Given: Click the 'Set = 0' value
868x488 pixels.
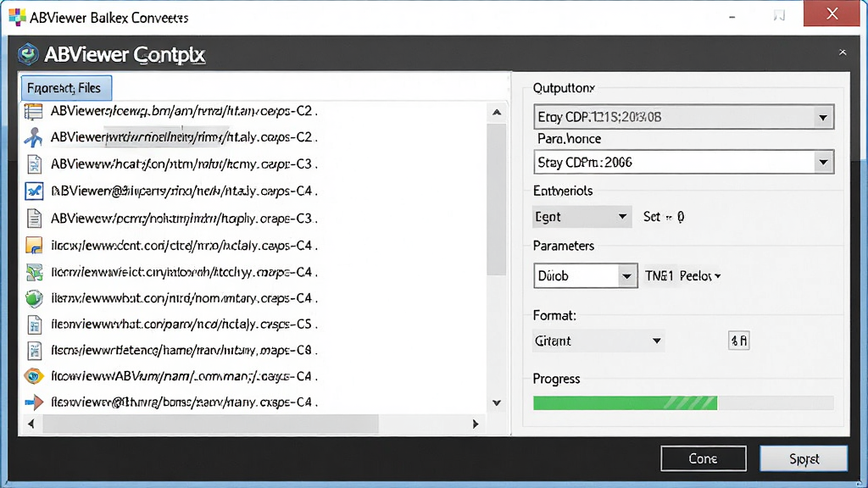Looking at the screenshot, I should click(x=664, y=217).
